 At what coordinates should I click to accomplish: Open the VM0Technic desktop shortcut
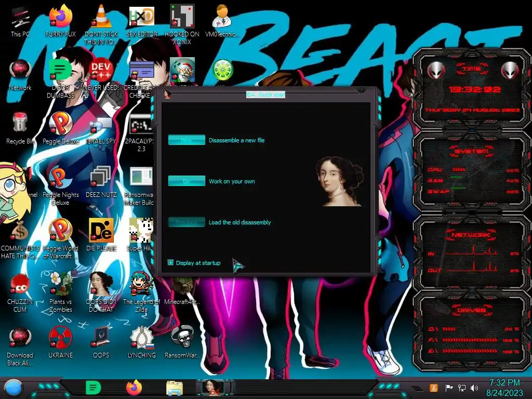click(x=222, y=20)
